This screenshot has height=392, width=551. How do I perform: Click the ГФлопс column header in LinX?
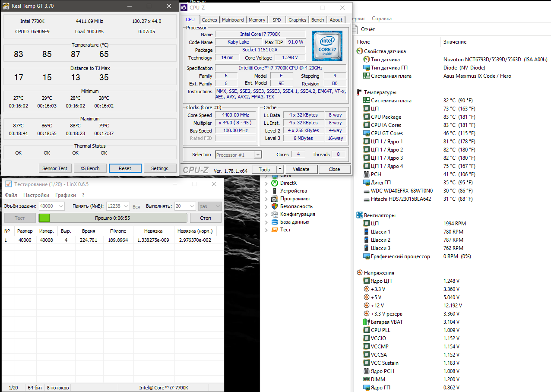click(x=118, y=231)
